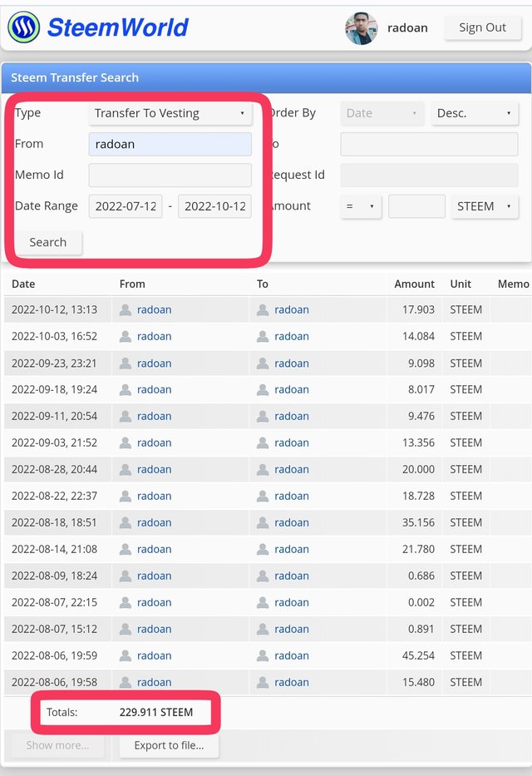Click the Amount value input field
The image size is (532, 776).
click(416, 206)
